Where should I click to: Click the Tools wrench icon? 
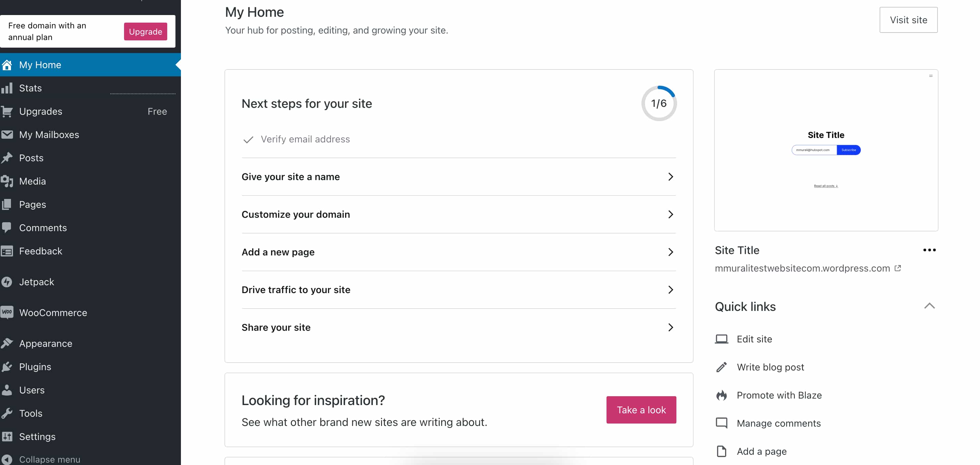[8, 413]
